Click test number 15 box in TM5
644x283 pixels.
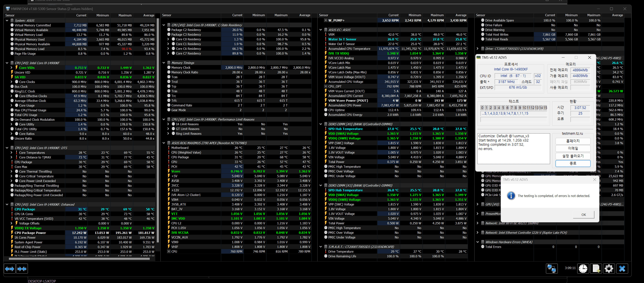545,108
